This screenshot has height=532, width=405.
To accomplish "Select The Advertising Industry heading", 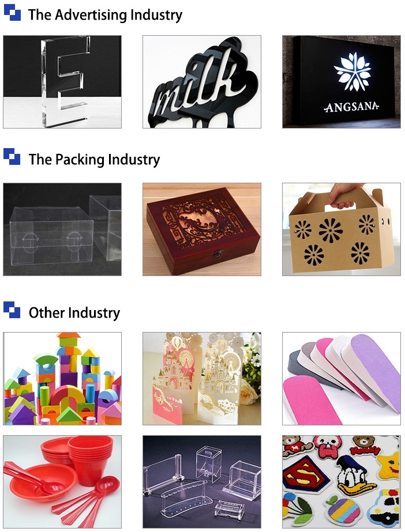I will tap(105, 15).
